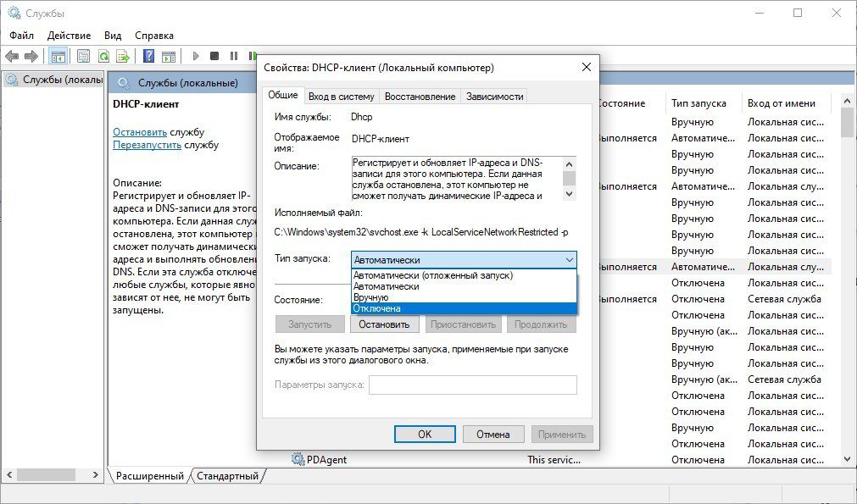This screenshot has height=504, width=857.
Task: Choose Вручную startup type option
Action: click(x=464, y=297)
